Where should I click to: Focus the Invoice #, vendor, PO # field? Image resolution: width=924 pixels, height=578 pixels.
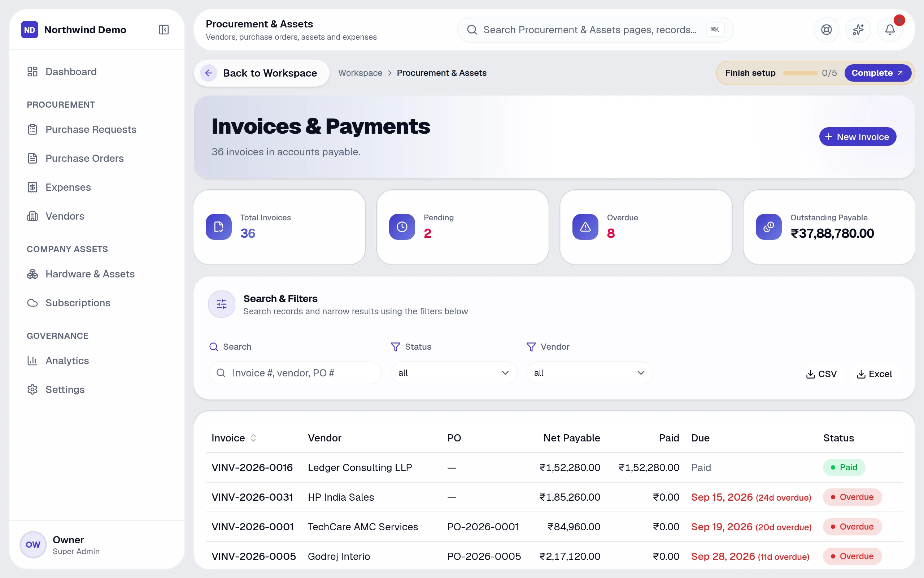pos(295,373)
